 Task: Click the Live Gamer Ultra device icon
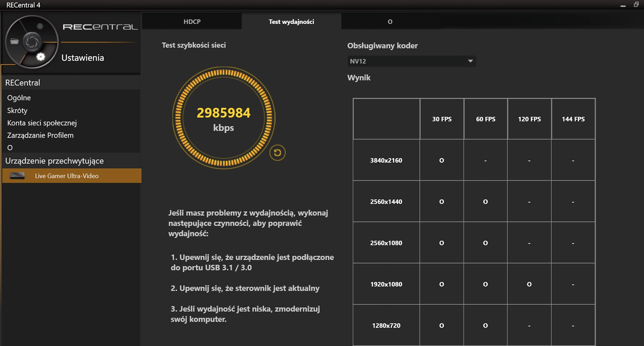pyautogui.click(x=17, y=176)
